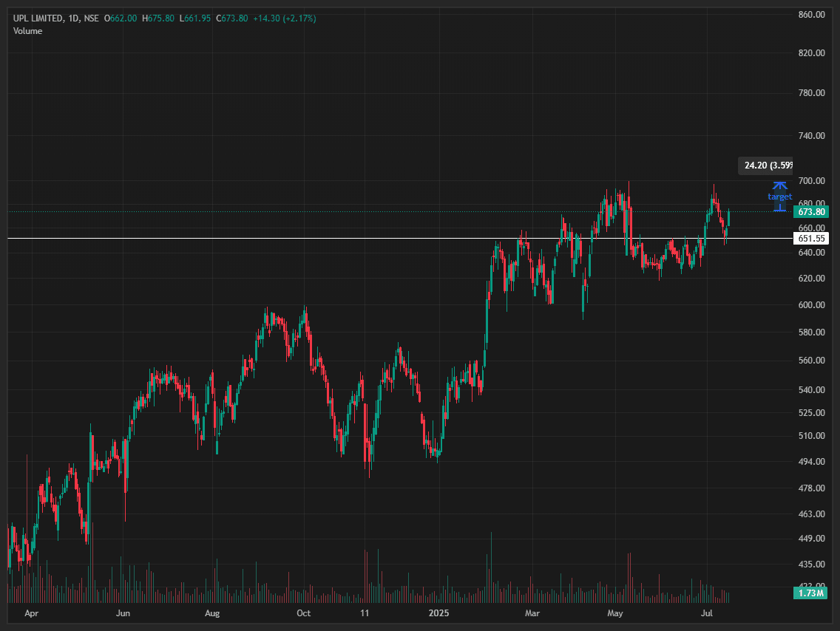Click the NSE exchange label

pyautogui.click(x=91, y=18)
